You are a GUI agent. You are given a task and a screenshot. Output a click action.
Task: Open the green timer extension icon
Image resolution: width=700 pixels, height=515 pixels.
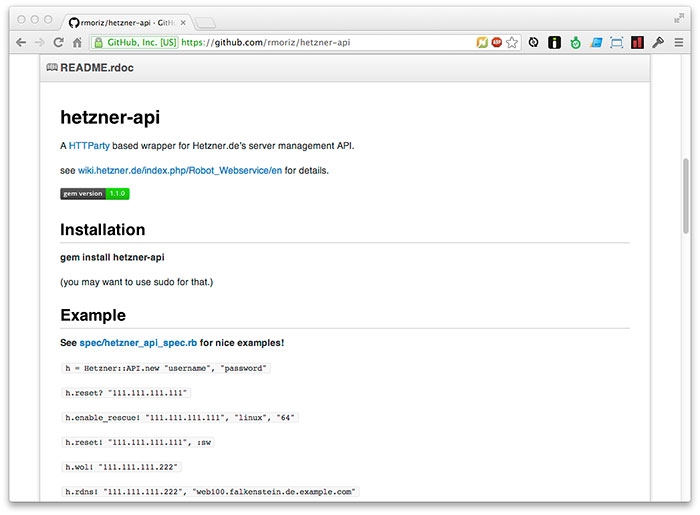point(575,43)
